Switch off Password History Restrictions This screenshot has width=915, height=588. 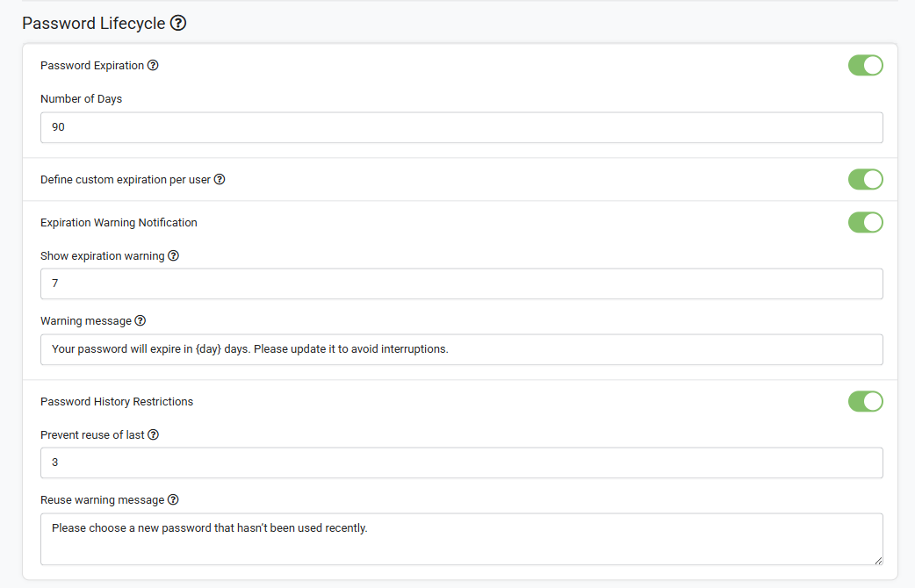[866, 401]
